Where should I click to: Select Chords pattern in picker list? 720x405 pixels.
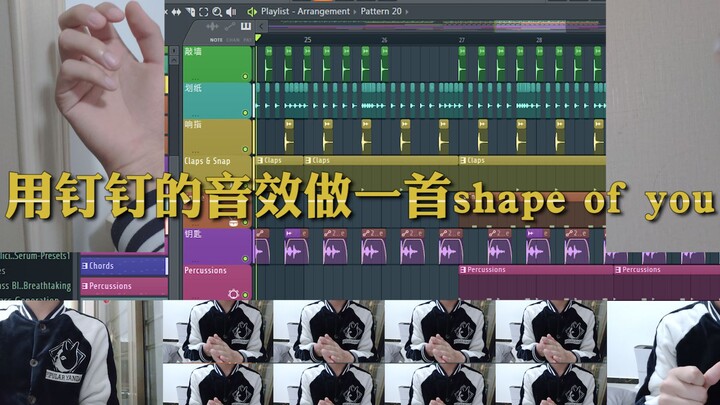[124, 266]
